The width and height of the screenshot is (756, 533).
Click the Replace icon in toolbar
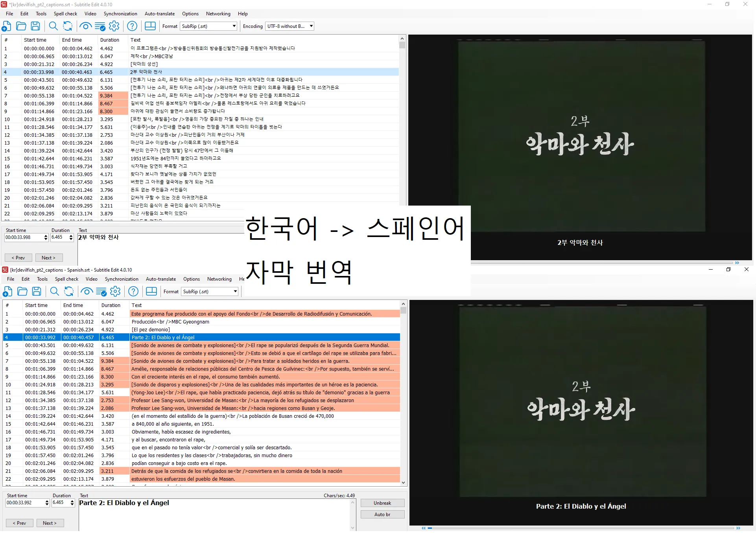pyautogui.click(x=68, y=26)
